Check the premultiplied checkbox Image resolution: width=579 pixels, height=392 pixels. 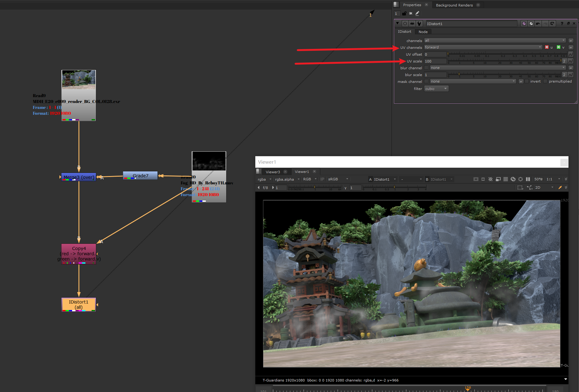tap(546, 81)
